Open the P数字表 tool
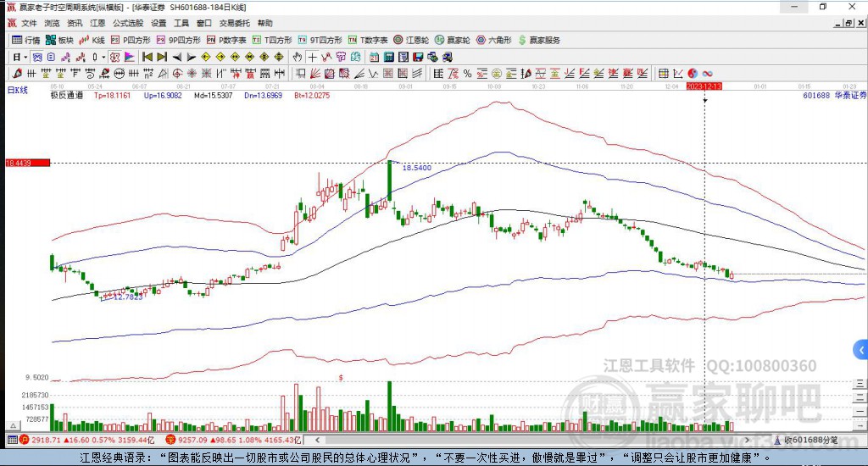Viewport: 868px width, 466px height. (226, 40)
